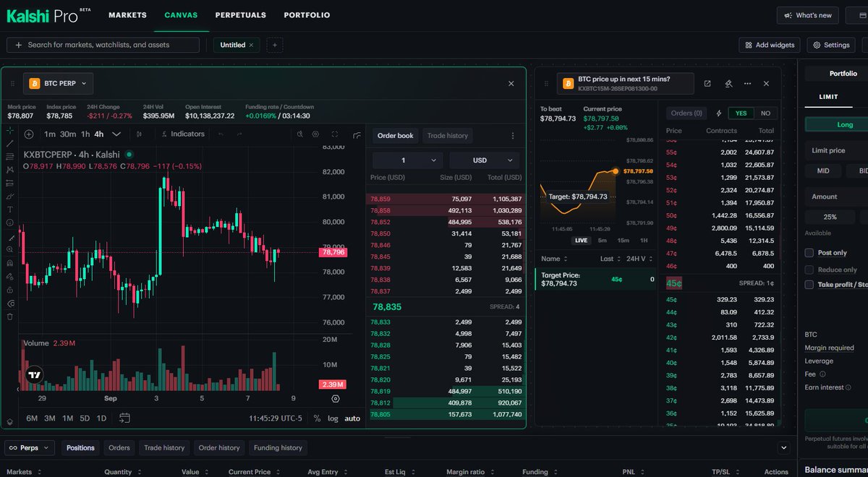Open the Perps filter dropdown

[30, 448]
